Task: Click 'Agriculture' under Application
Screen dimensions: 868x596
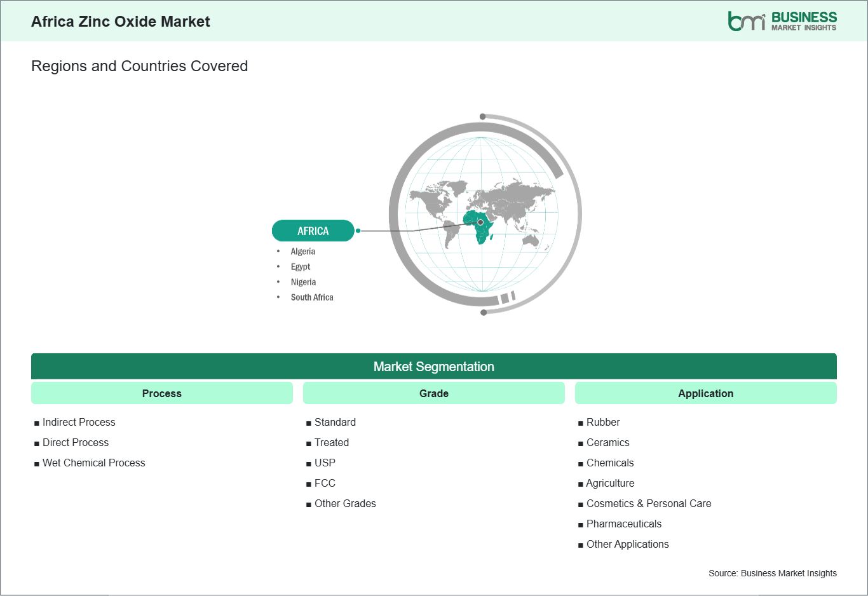Action: tap(610, 483)
